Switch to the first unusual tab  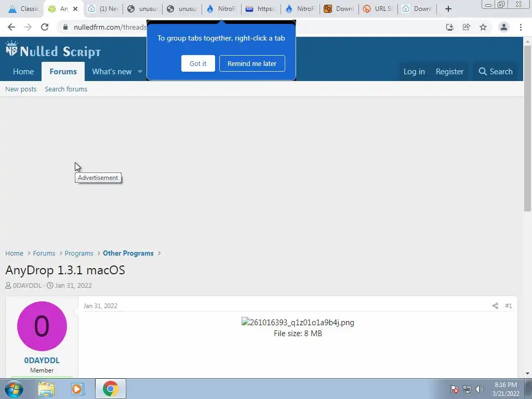point(142,9)
